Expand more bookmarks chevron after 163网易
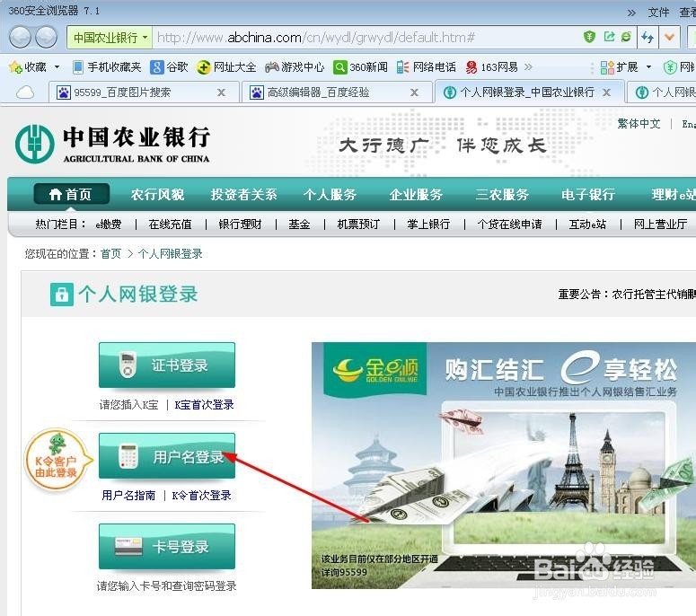 [528, 67]
